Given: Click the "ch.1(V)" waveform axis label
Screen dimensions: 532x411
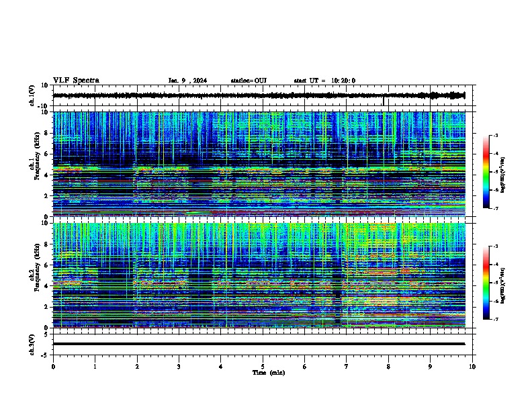Looking at the screenshot, I should click(x=32, y=95).
